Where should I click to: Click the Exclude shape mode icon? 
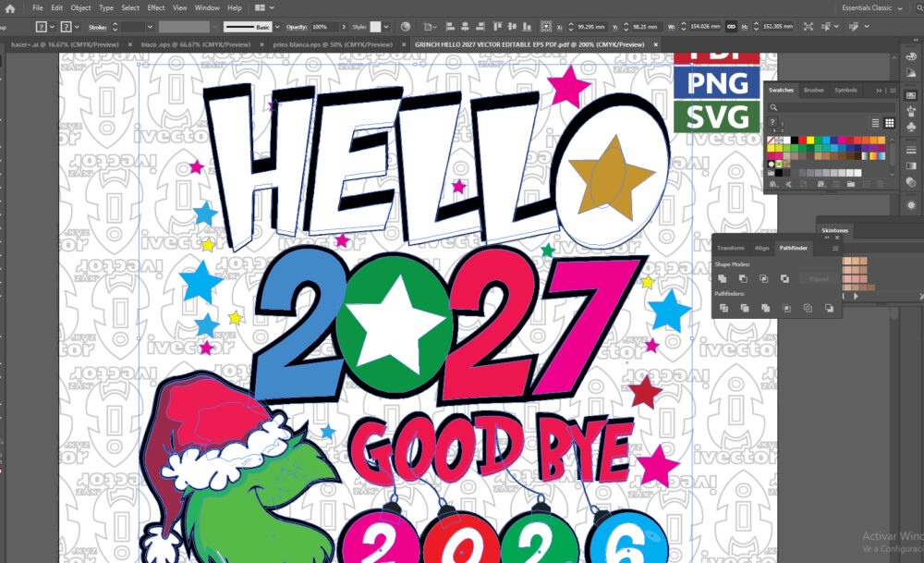tap(784, 279)
